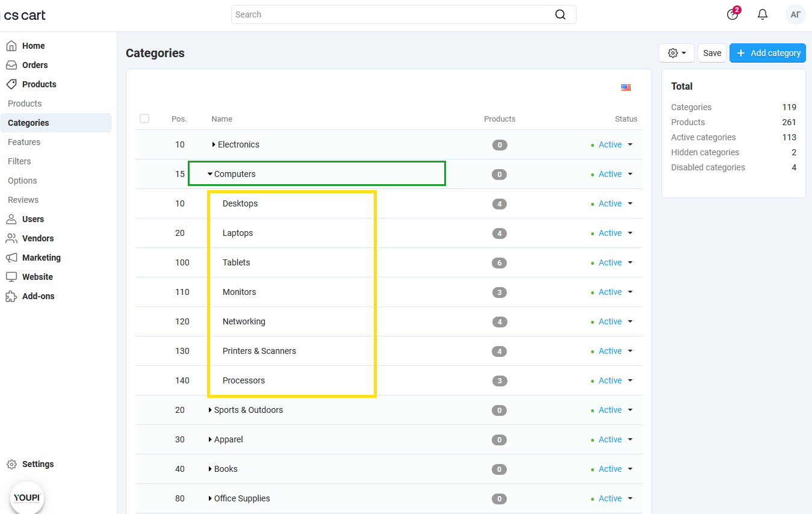Click the Active status of Laptops
The height and width of the screenshot is (514, 812).
pos(610,233)
